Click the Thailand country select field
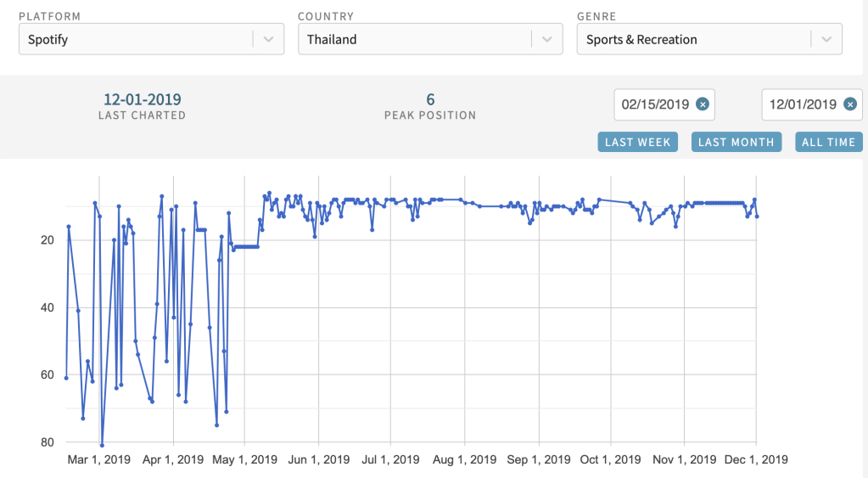The width and height of the screenshot is (868, 478). (x=414, y=39)
